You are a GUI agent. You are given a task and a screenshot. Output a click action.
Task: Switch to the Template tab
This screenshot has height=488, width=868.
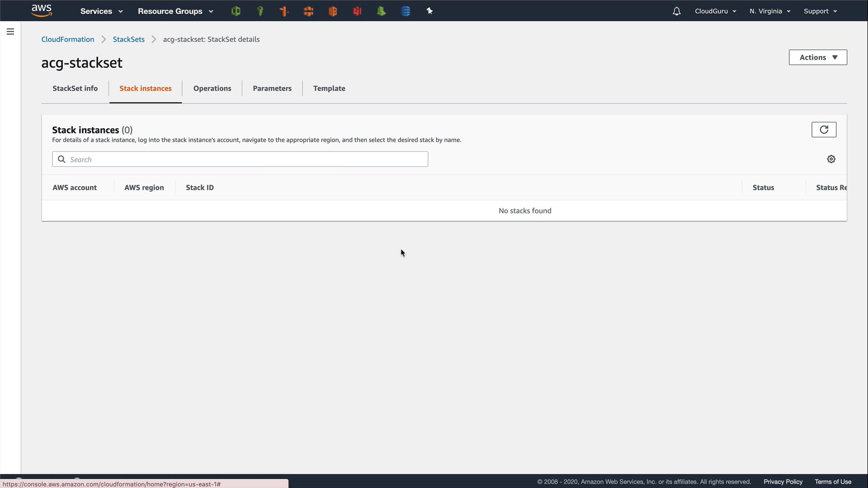[329, 89]
